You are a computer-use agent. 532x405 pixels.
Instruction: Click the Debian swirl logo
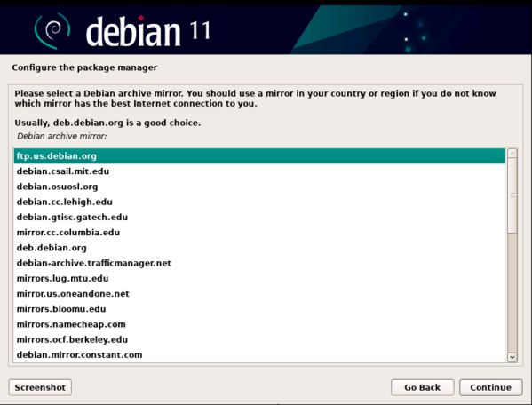52,30
